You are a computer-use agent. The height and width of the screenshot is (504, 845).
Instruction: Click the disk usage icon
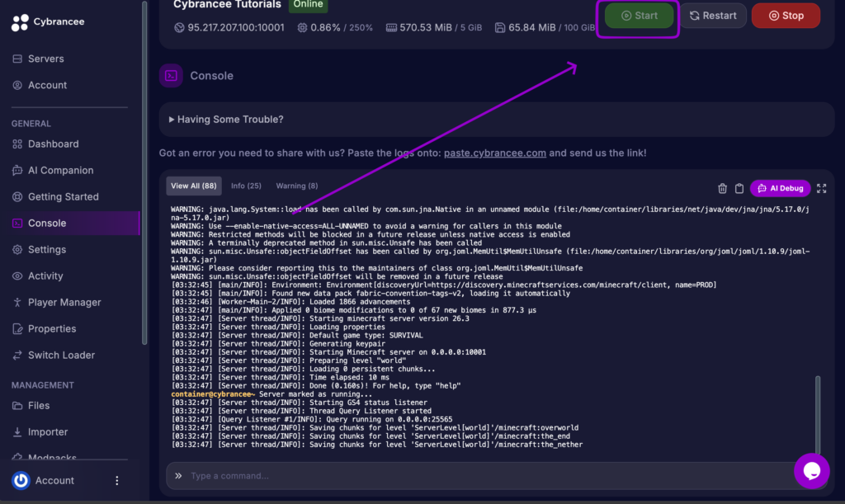(x=500, y=27)
